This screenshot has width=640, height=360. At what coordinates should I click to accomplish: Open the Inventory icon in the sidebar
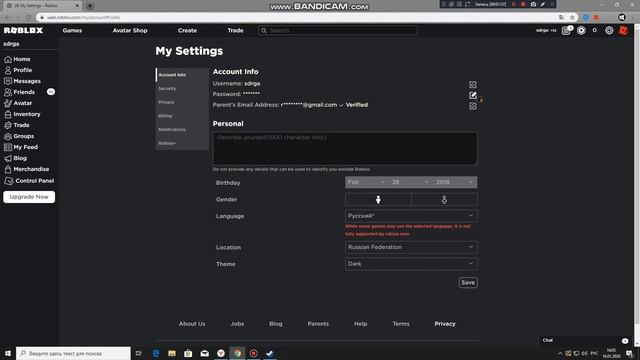(8, 114)
